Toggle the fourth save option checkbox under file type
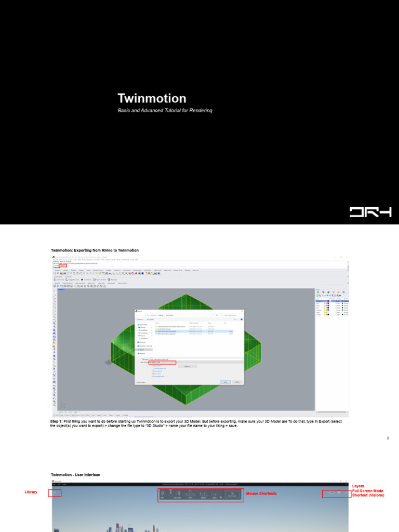The image size is (399, 532). 153,374
